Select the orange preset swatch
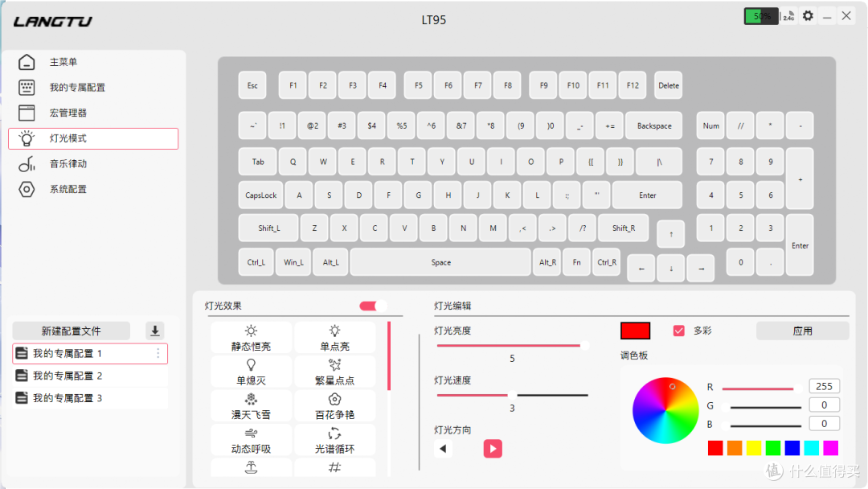 click(x=735, y=448)
